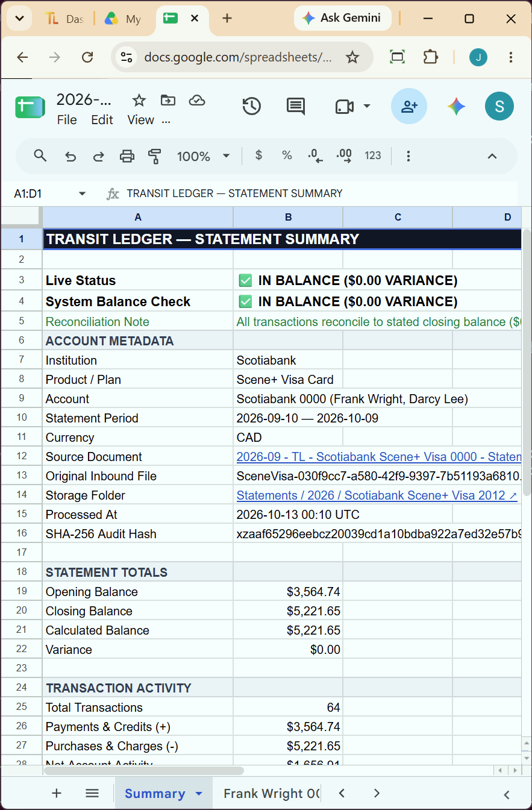Select the Closing Balance $5,221.65 cell
Image resolution: width=532 pixels, height=810 pixels.
click(288, 611)
